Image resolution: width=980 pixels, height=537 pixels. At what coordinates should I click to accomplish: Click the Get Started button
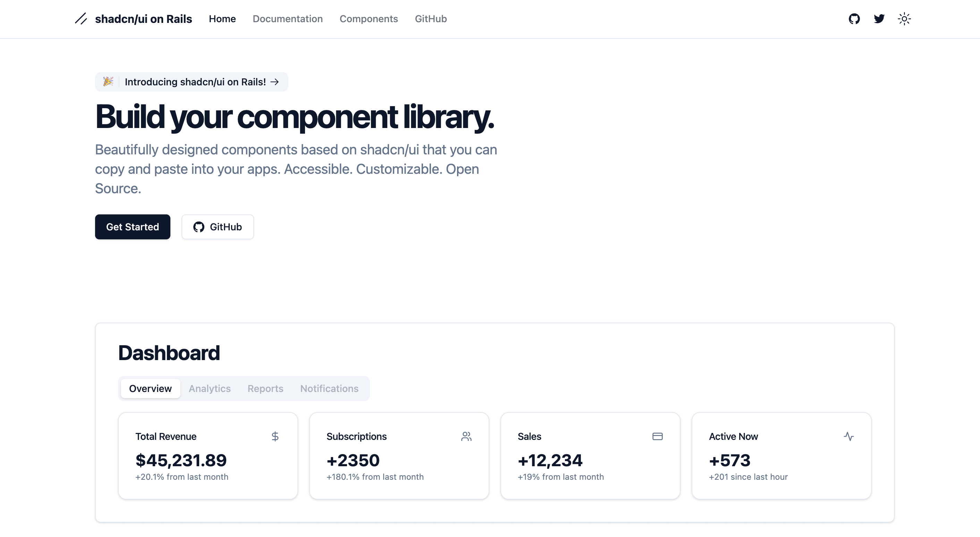click(x=133, y=227)
